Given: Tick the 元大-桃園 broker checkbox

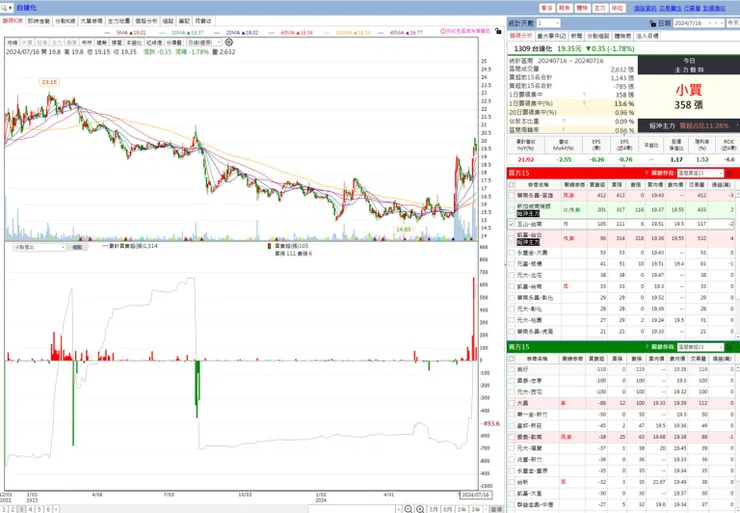Looking at the screenshot, I should pos(512,320).
